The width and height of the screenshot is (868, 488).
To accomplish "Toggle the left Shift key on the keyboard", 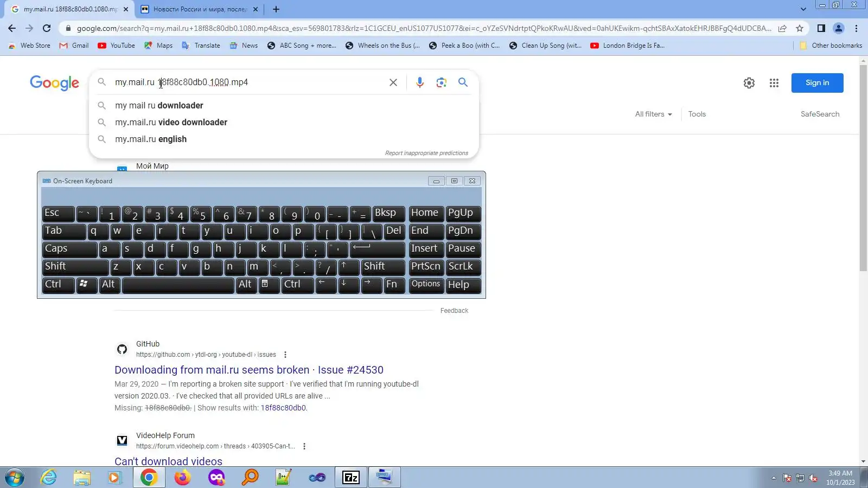I will click(75, 267).
